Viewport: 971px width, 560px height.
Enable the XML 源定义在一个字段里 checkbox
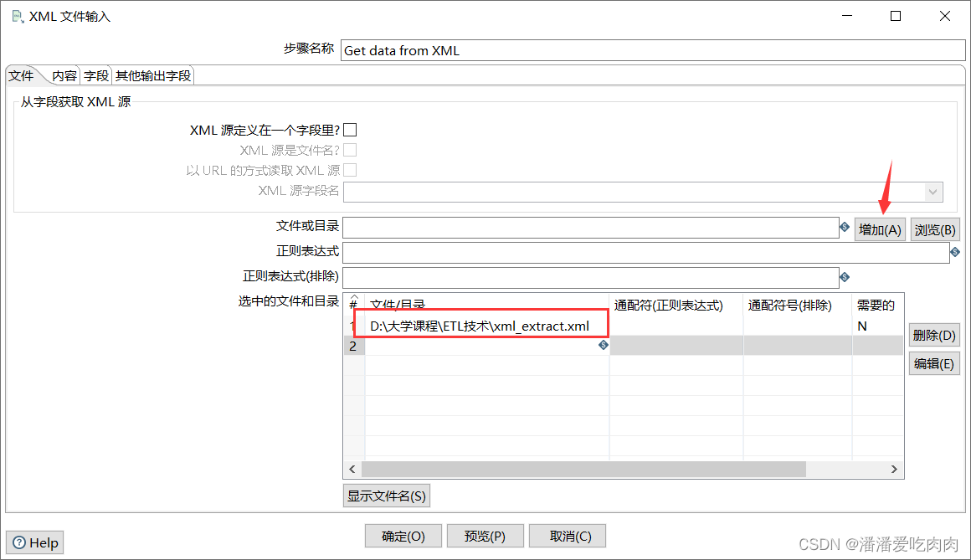pos(350,129)
